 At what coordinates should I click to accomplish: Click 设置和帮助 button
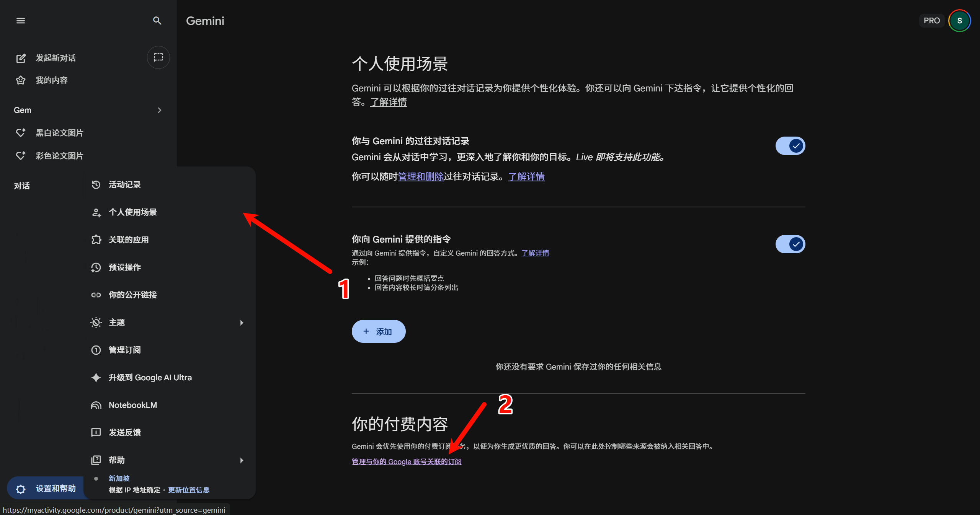tap(46, 488)
